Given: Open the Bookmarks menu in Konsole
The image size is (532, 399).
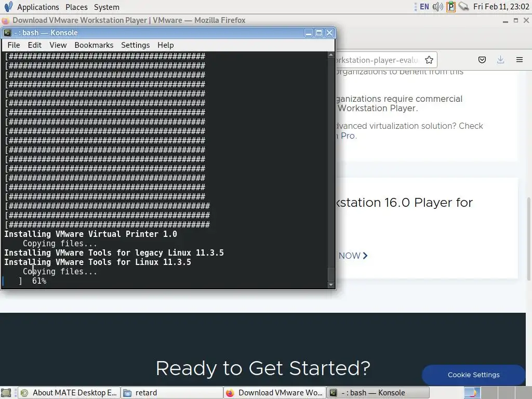Looking at the screenshot, I should (94, 45).
